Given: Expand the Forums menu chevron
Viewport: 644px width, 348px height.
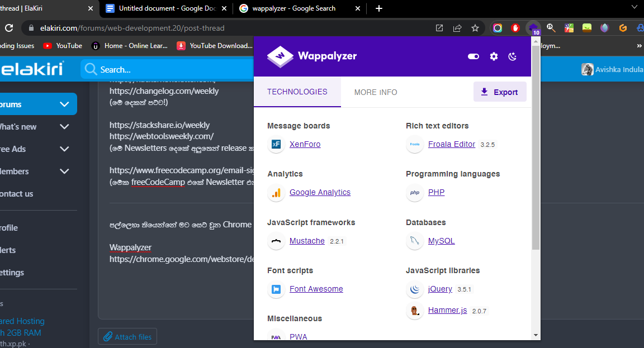Looking at the screenshot, I should click(64, 104).
